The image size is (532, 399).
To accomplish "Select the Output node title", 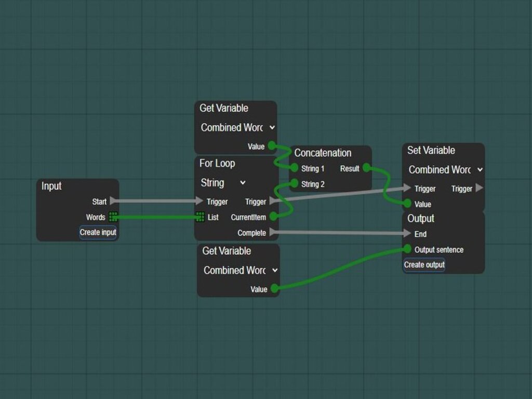I will [x=421, y=219].
